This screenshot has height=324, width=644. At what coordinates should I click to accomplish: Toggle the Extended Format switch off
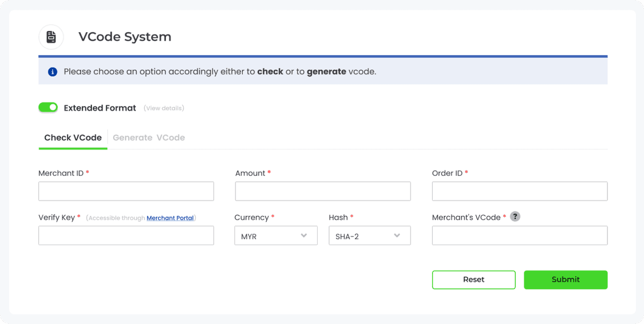pos(48,107)
